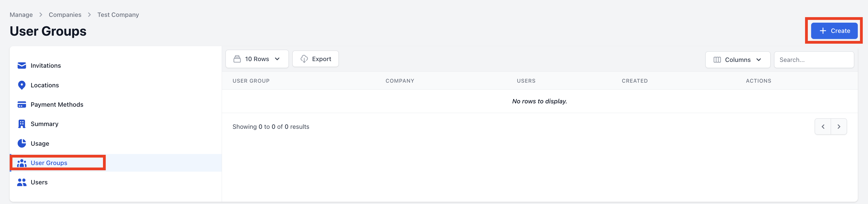Click the Summary building icon
This screenshot has width=868, height=204.
coord(22,124)
